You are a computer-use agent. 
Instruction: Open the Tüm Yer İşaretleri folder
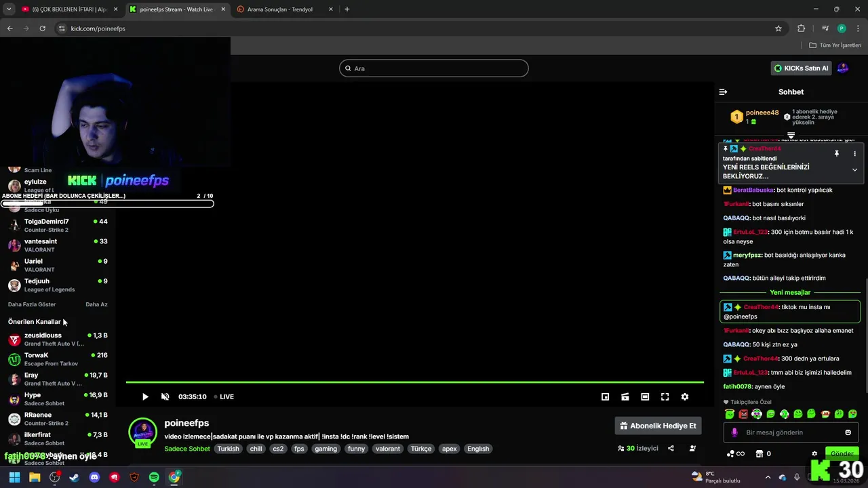click(x=835, y=45)
